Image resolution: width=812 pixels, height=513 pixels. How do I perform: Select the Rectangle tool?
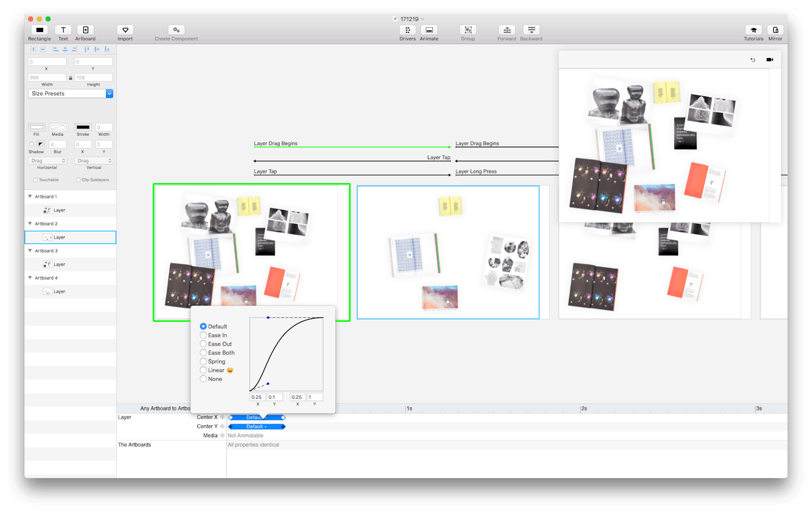(x=39, y=30)
